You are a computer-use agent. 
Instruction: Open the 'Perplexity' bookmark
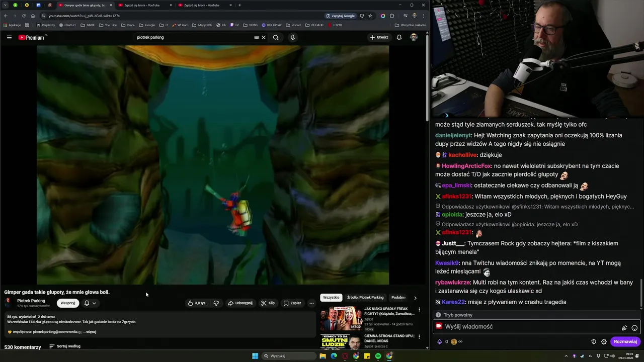coord(46,25)
